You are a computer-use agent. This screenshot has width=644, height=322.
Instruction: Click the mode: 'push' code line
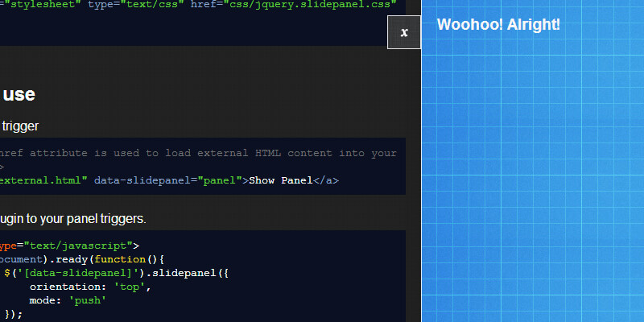pyautogui.click(x=68, y=300)
